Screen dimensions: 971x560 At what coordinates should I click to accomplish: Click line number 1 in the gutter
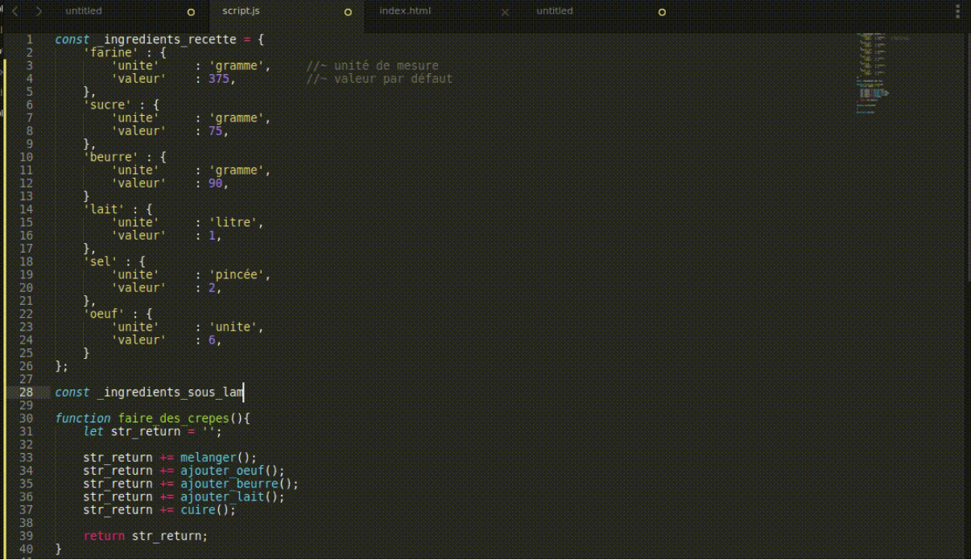click(x=29, y=39)
